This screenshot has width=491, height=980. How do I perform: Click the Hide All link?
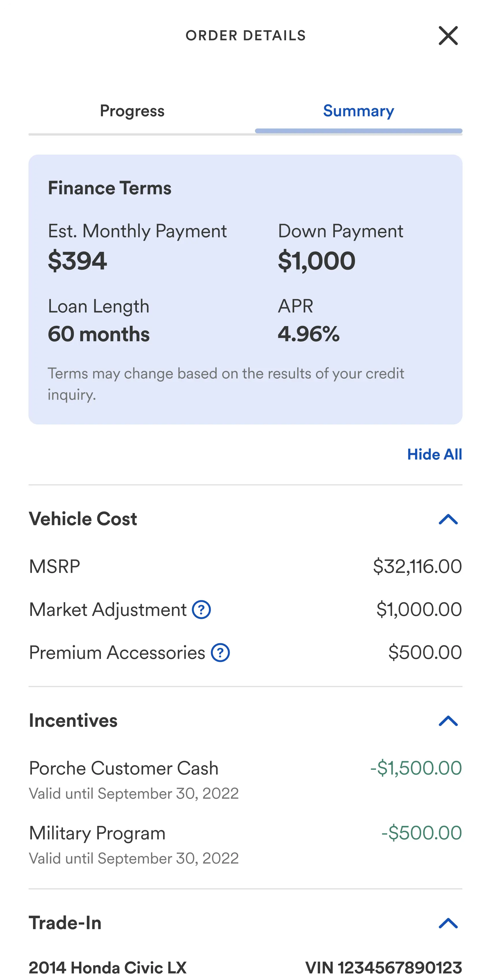coord(434,454)
